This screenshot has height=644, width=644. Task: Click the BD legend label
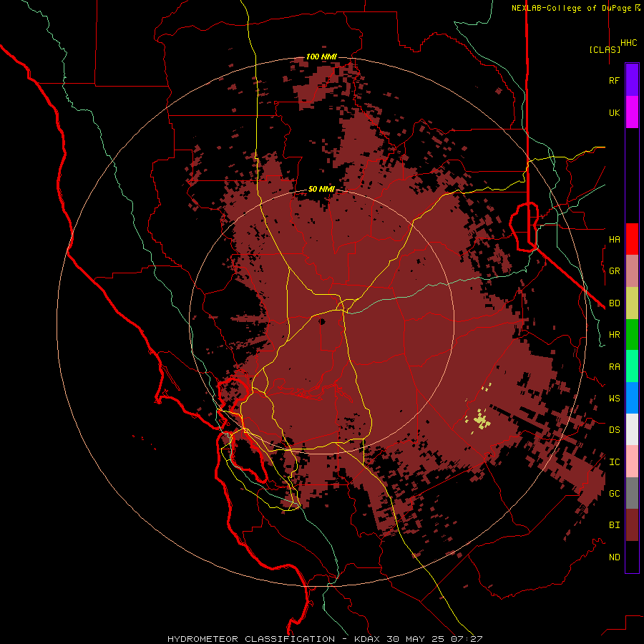615,303
